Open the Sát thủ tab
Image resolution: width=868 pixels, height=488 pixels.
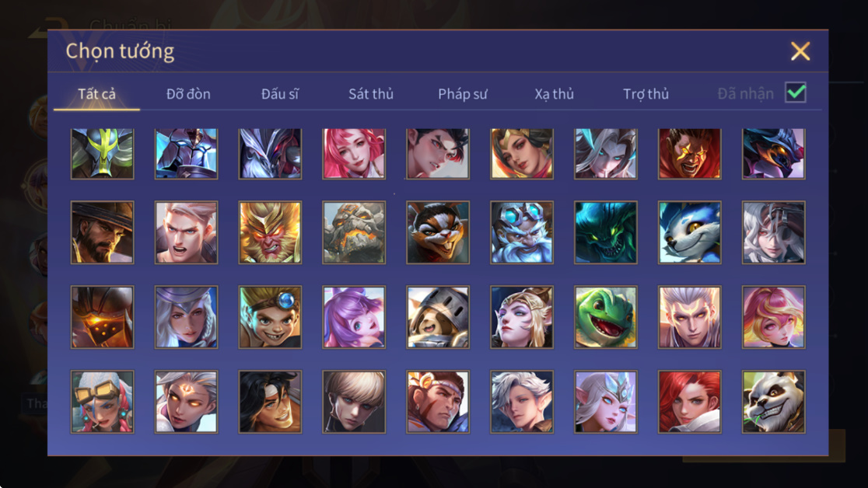(371, 94)
